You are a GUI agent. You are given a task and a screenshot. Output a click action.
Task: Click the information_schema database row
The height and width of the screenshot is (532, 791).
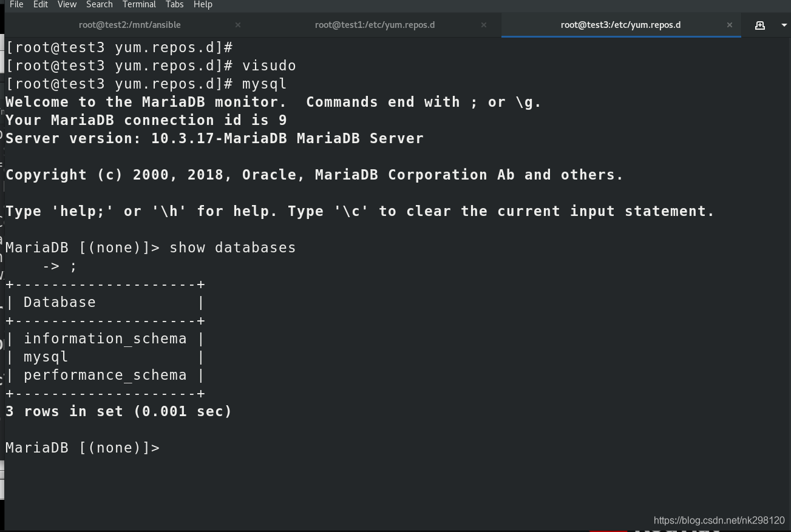point(105,338)
